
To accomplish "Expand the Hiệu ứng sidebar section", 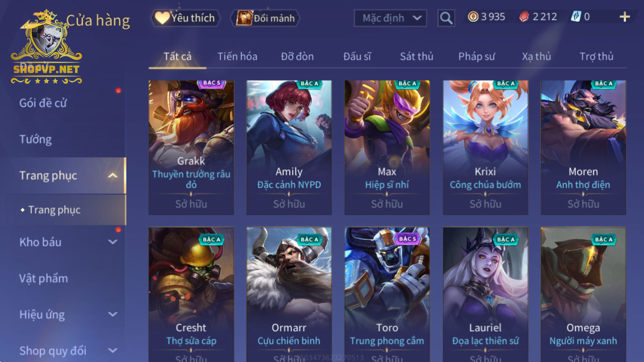I will pos(113,314).
